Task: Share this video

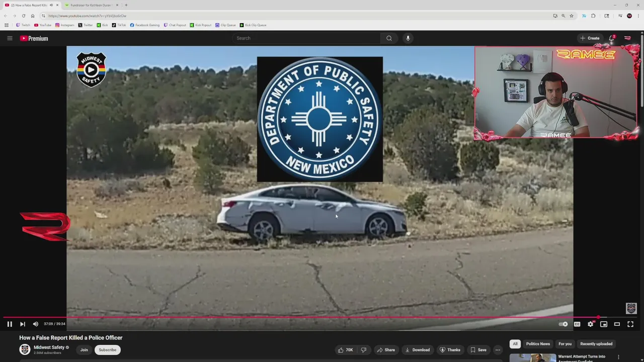Action: pyautogui.click(x=386, y=350)
